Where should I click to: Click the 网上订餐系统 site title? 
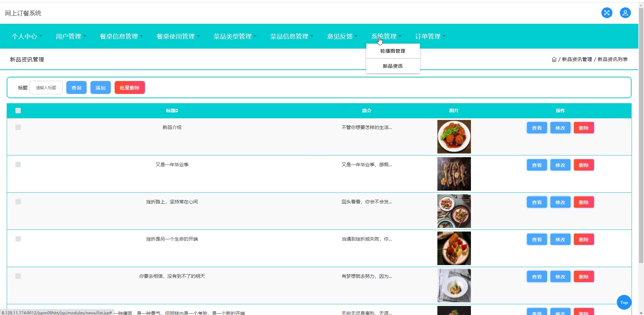point(23,13)
